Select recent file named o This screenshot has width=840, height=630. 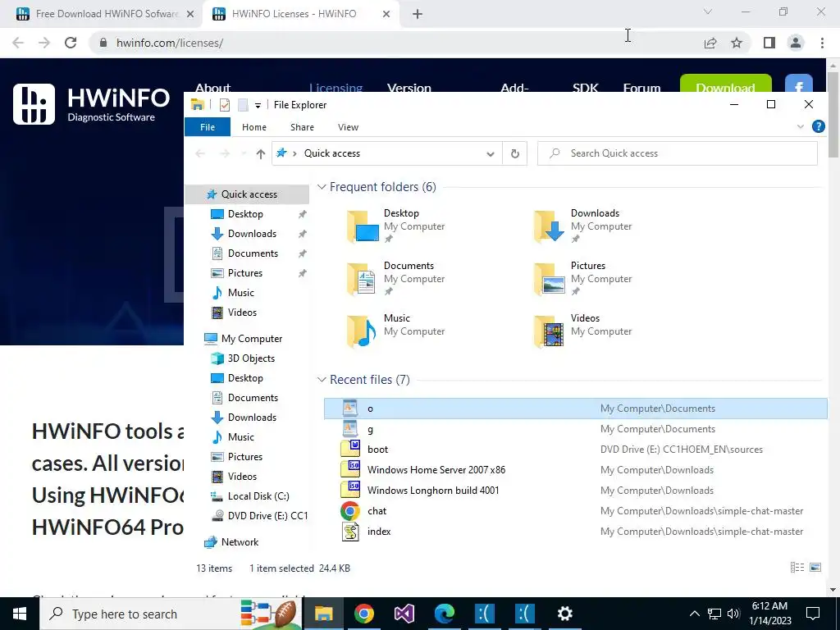(575, 409)
